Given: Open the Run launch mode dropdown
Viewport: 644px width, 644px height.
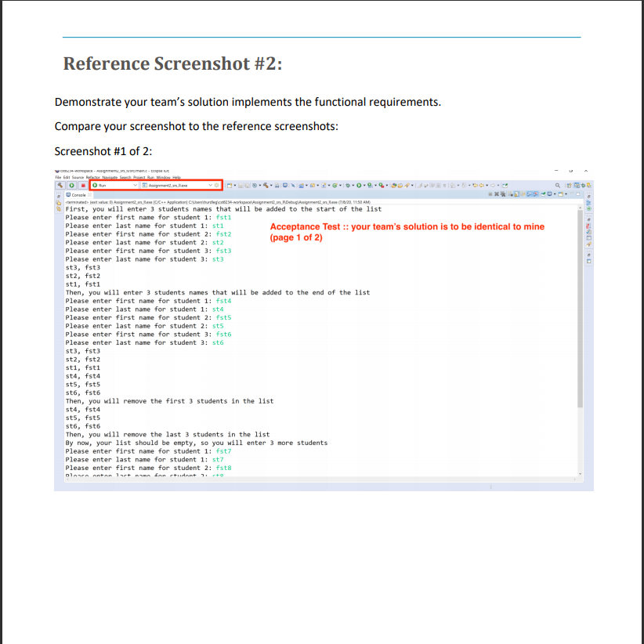Looking at the screenshot, I should pyautogui.click(x=136, y=186).
